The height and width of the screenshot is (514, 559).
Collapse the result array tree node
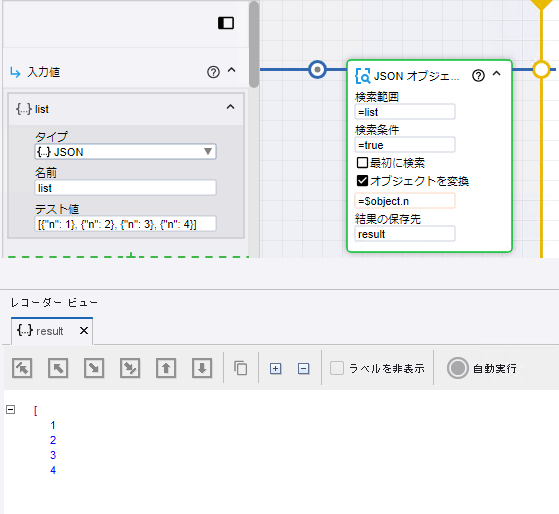(x=11, y=410)
